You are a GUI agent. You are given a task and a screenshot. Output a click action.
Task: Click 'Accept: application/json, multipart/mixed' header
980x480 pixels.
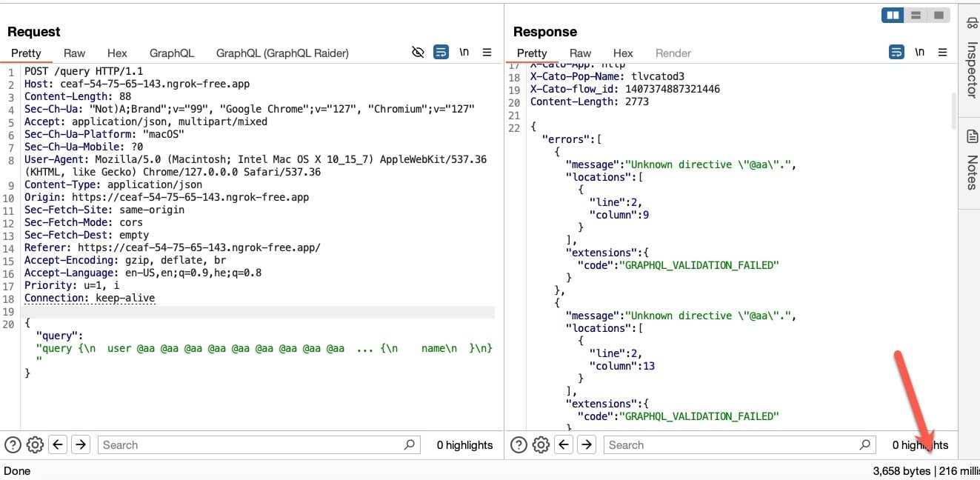coord(146,121)
